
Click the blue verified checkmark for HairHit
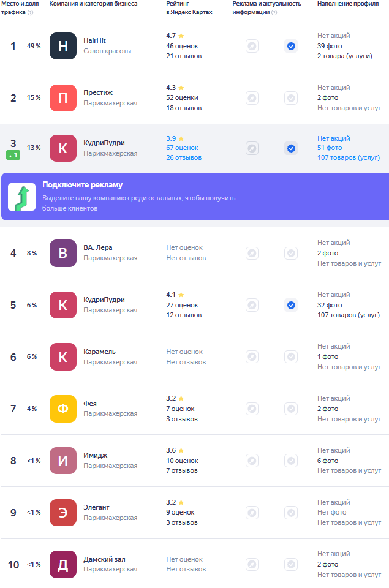point(291,46)
